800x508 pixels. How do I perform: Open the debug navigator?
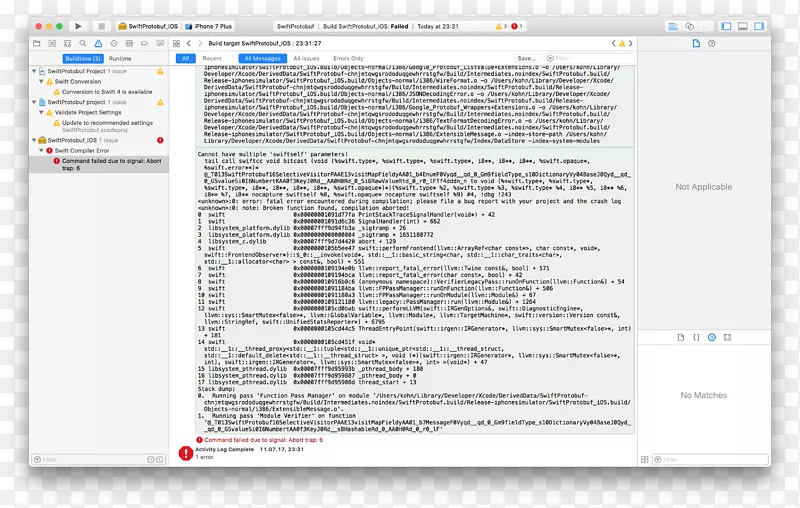[x=129, y=43]
